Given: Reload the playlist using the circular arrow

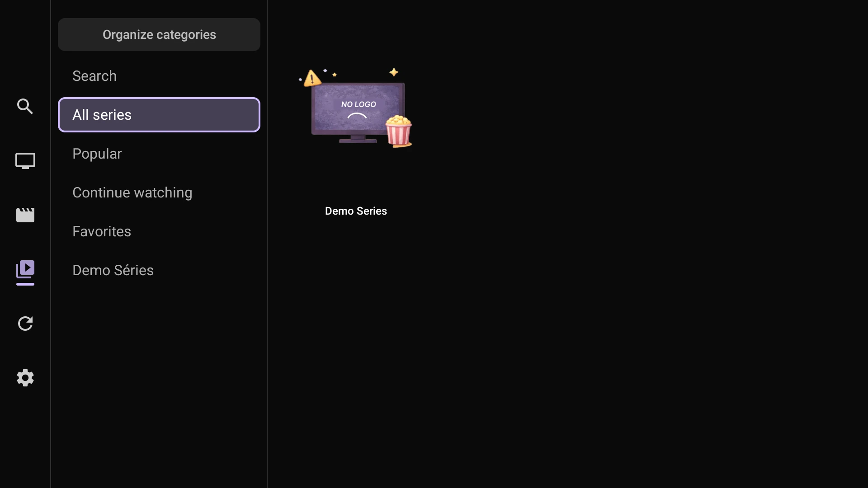Looking at the screenshot, I should click(x=25, y=324).
